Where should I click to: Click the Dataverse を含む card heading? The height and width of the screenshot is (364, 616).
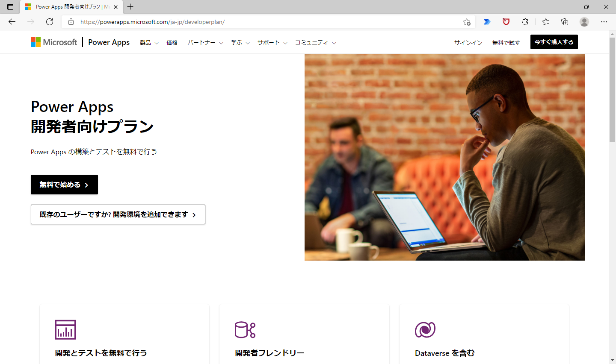coord(444,353)
